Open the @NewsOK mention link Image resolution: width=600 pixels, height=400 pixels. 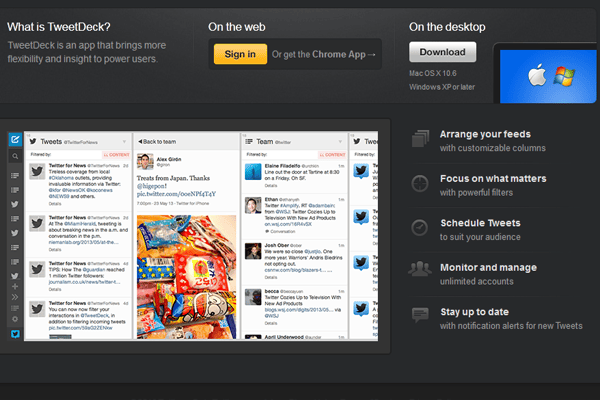(73, 190)
